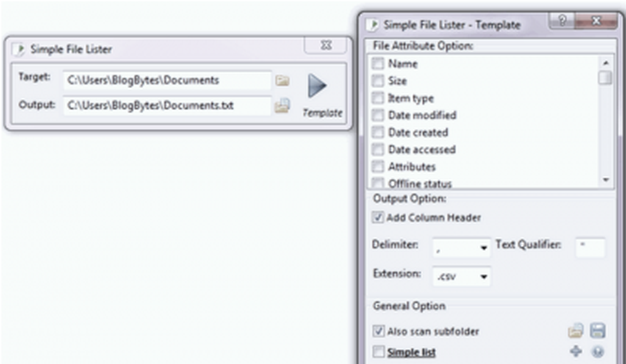The height and width of the screenshot is (364, 626).
Task: Uncheck Add Column Header option
Action: coord(378,218)
